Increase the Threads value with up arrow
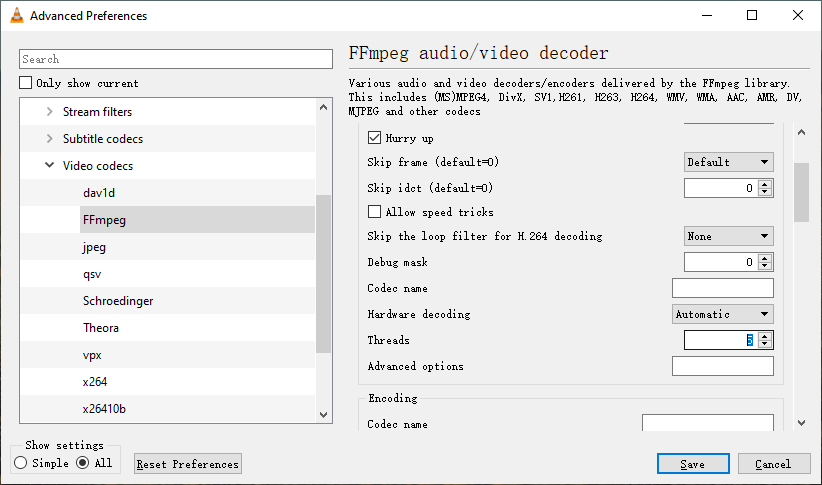The height and width of the screenshot is (485, 822). pos(765,336)
